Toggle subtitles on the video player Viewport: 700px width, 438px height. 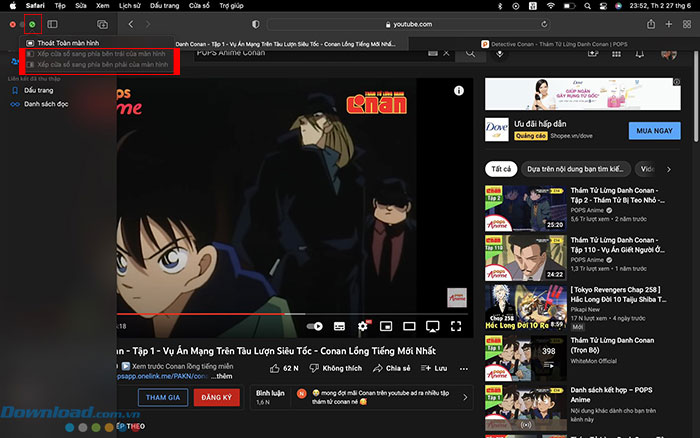pos(339,326)
